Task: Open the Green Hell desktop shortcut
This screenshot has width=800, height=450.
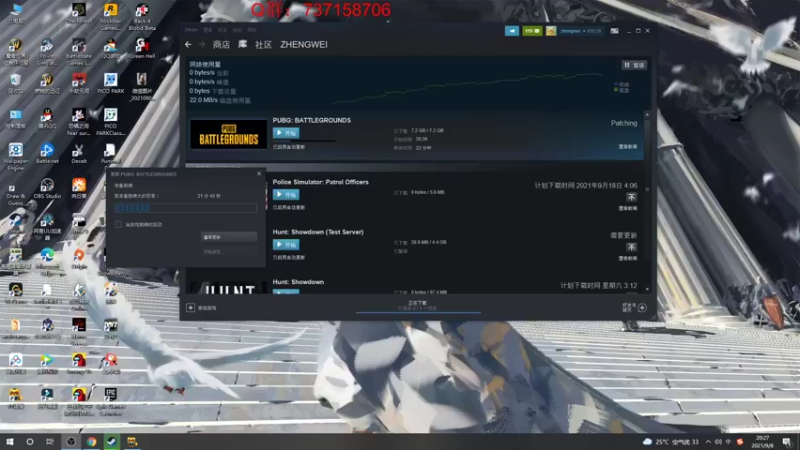Action: pyautogui.click(x=142, y=48)
